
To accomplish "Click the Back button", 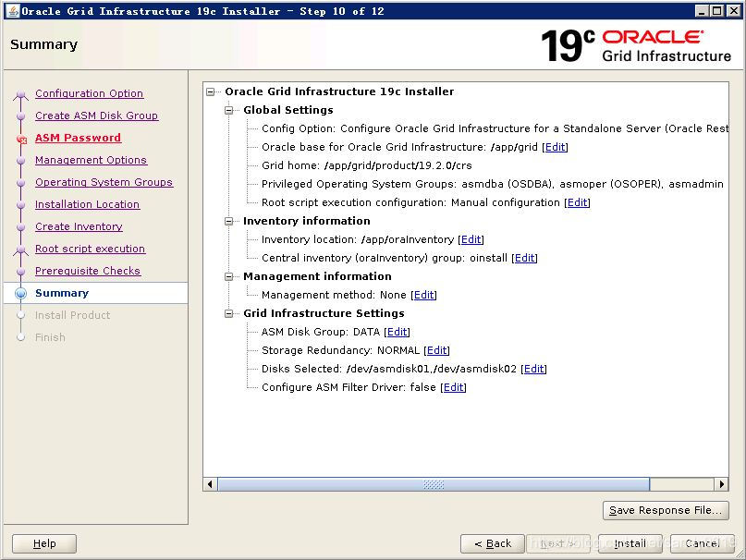I will [493, 543].
